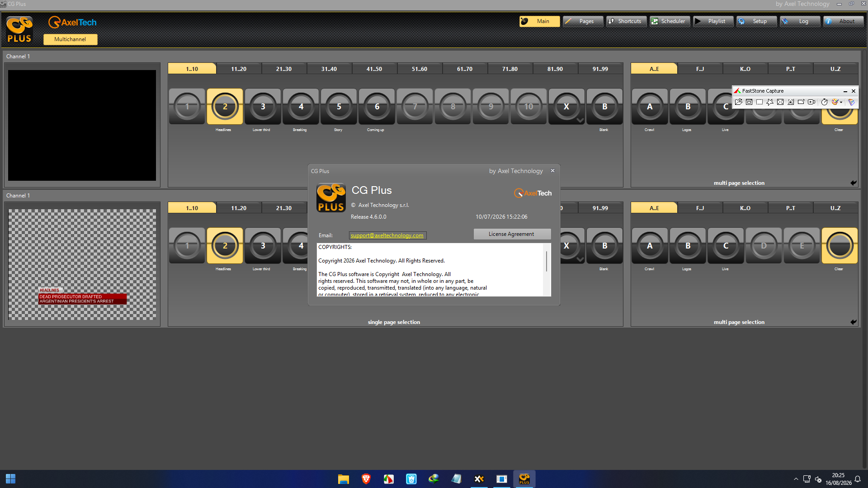Expand the chevron under top channel X knob

pyautogui.click(x=580, y=121)
